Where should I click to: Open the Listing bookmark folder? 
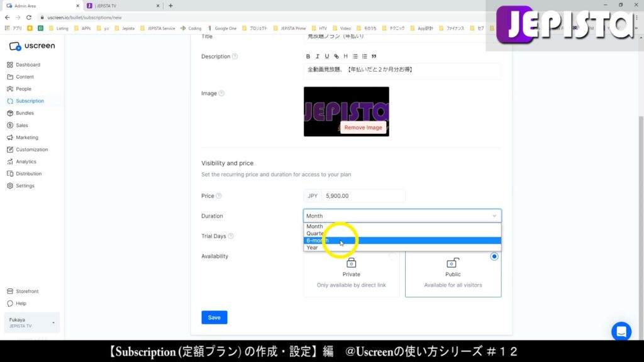point(58,28)
